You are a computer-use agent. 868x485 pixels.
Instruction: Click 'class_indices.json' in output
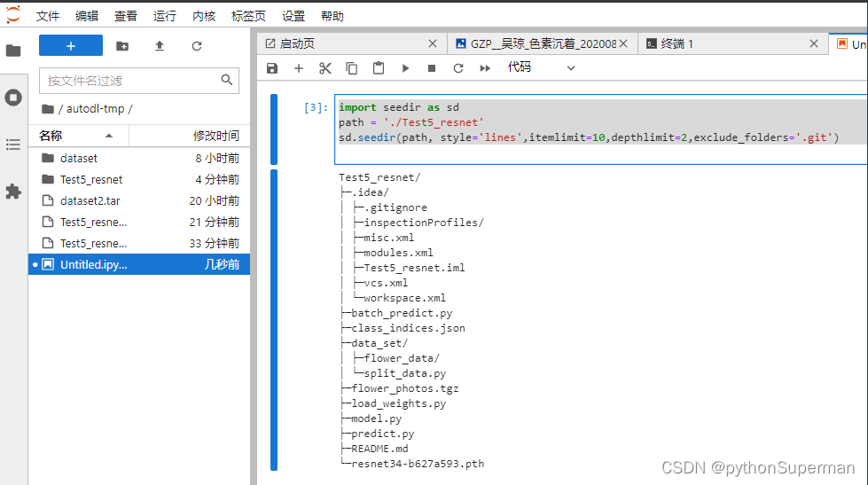(x=409, y=328)
